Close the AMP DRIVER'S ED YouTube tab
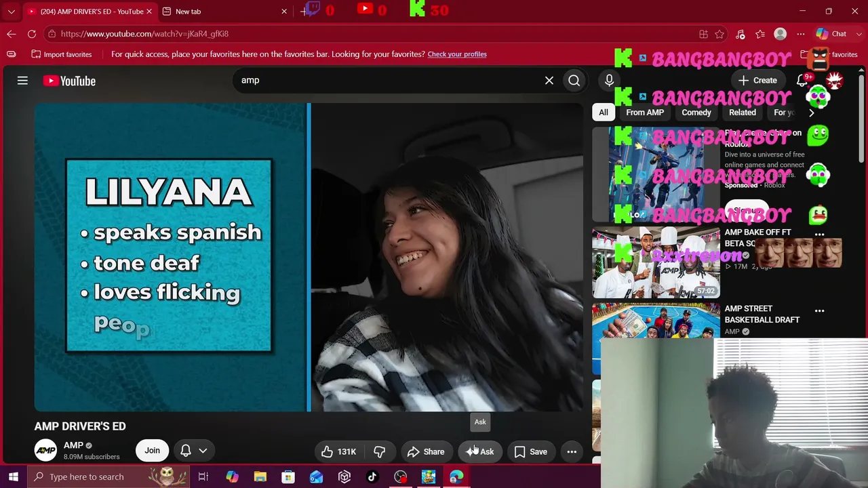Viewport: 868px width, 488px height. [x=150, y=12]
